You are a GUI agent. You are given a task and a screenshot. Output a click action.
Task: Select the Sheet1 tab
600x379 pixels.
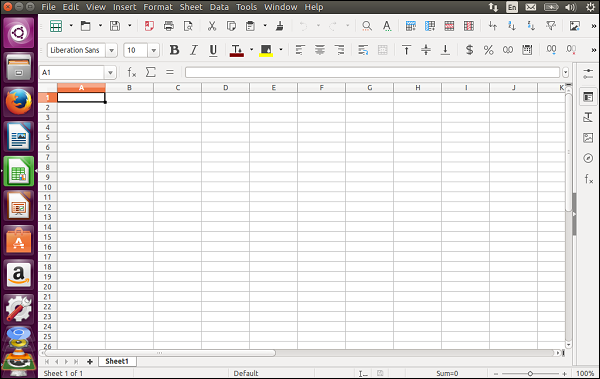pos(117,361)
